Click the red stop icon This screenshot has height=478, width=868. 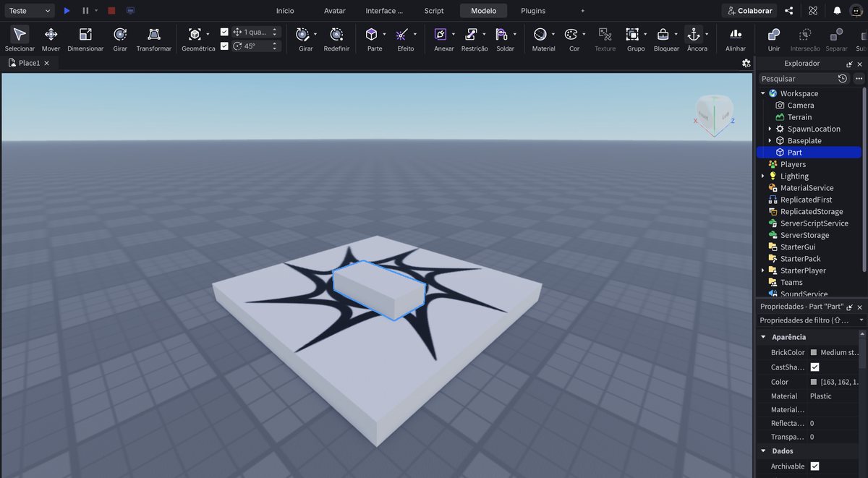[111, 11]
